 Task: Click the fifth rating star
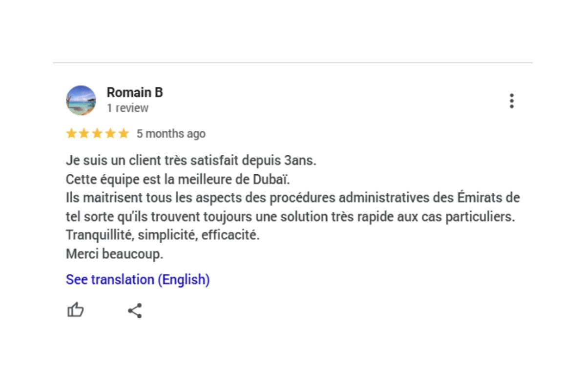123,133
